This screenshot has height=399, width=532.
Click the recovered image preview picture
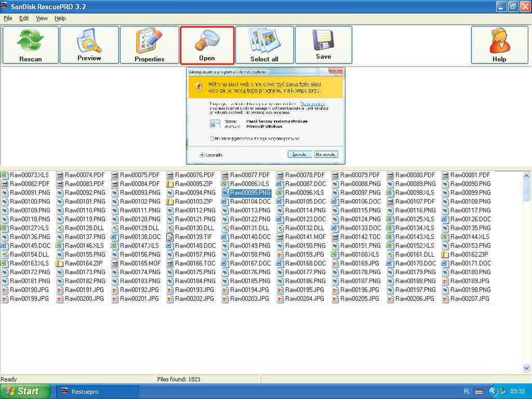[x=265, y=116]
